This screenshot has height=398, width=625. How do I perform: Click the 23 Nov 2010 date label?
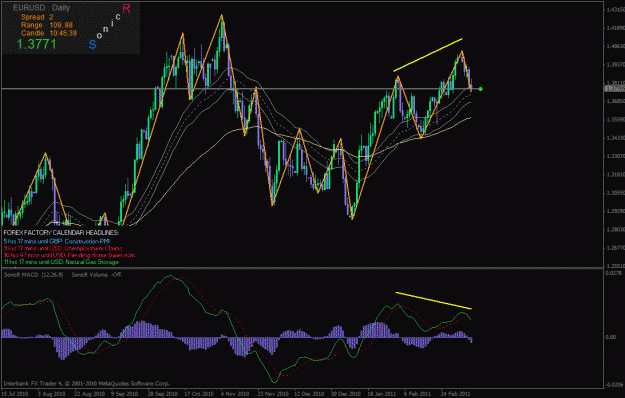[x=273, y=394]
